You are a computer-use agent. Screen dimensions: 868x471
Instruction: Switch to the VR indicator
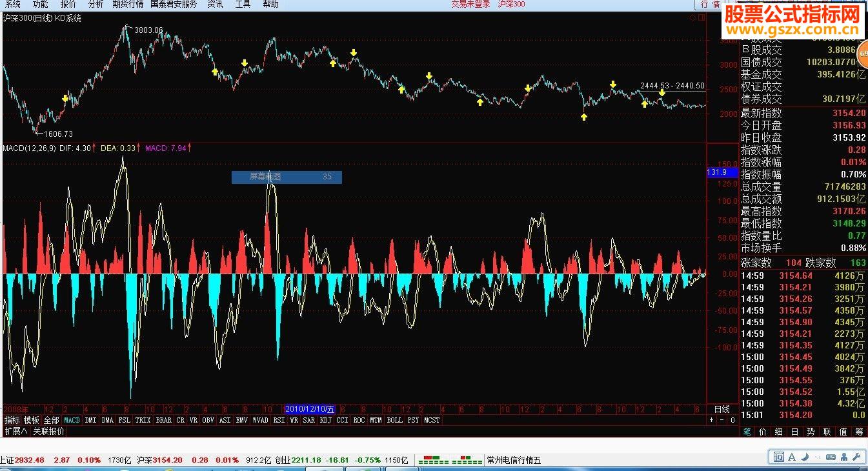pos(194,420)
